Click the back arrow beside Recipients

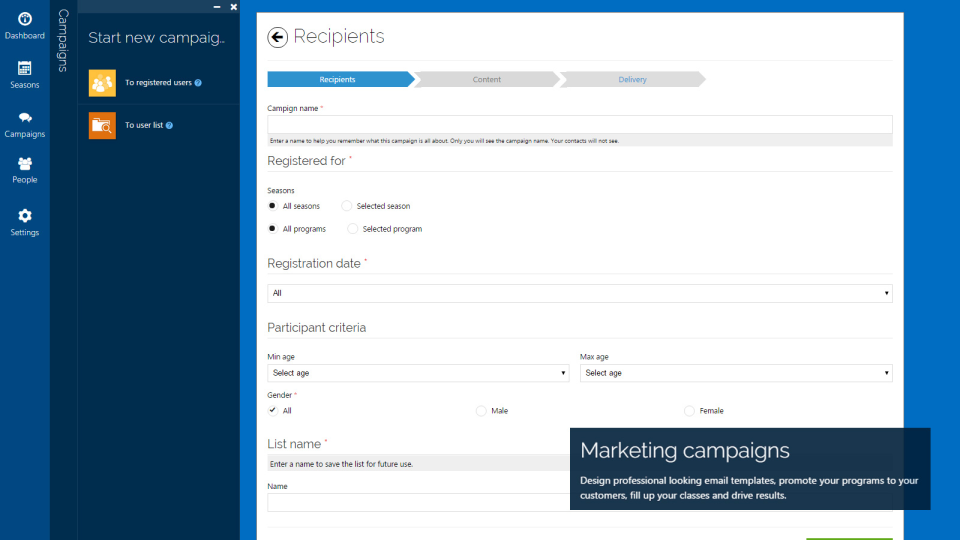tap(277, 37)
